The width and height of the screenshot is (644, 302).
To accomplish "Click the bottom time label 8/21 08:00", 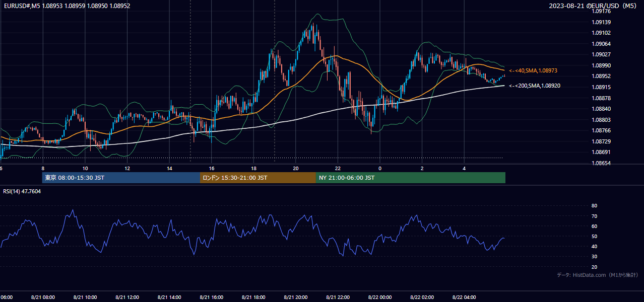I will [43, 297].
